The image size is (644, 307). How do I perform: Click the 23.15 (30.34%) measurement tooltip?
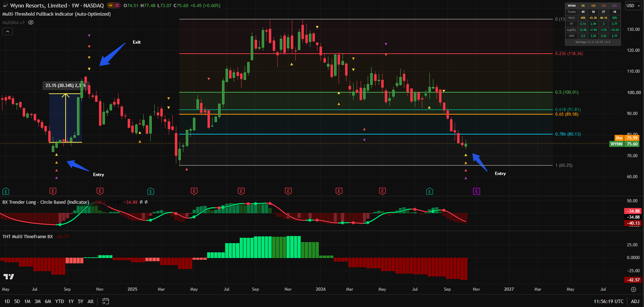pyautogui.click(x=65, y=85)
